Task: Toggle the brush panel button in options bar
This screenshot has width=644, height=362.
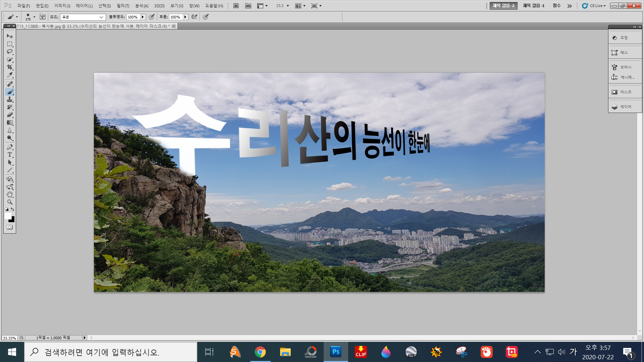Action: point(43,17)
